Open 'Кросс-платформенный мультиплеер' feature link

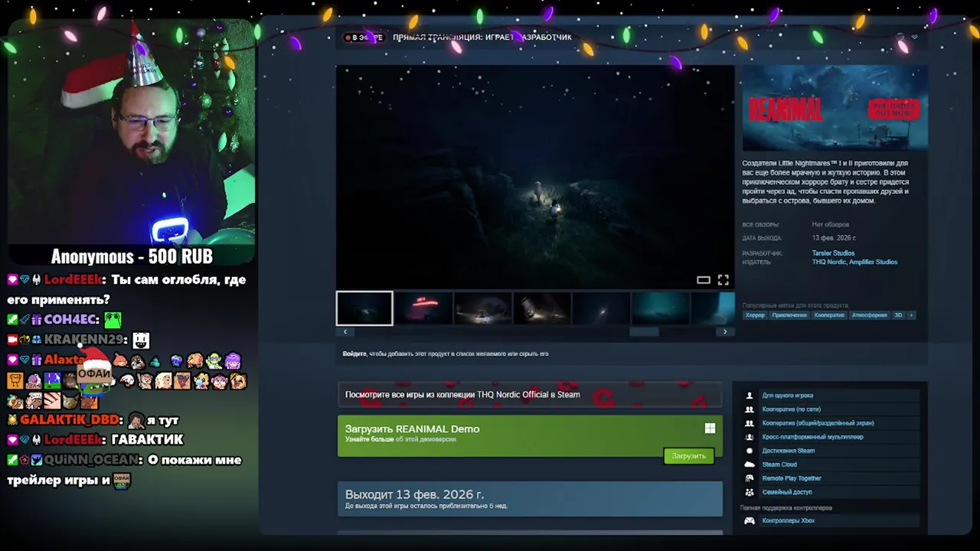(812, 437)
